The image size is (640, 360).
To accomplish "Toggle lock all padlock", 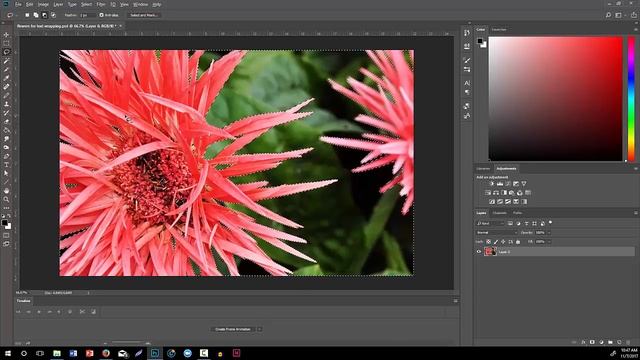I will pos(518,242).
